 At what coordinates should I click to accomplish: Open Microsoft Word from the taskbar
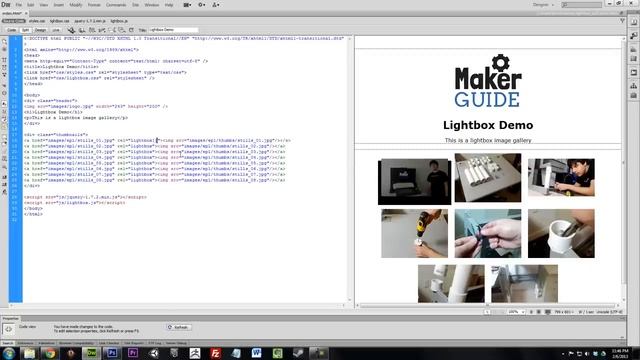pyautogui.click(x=256, y=353)
